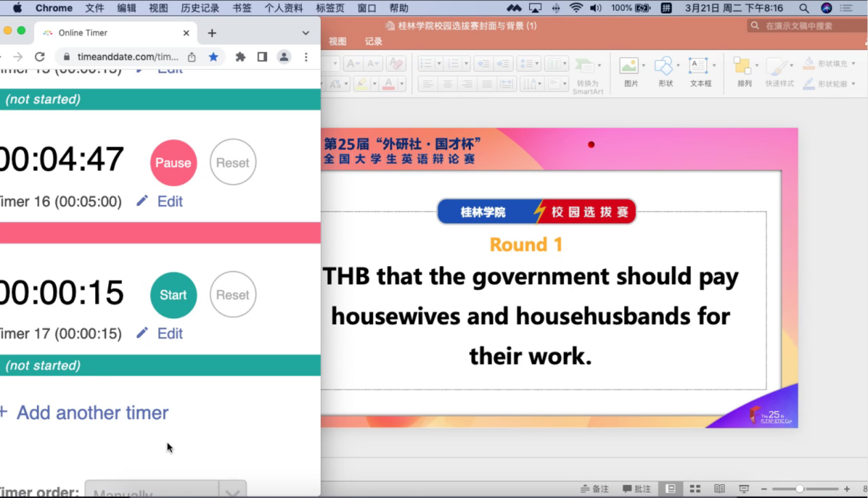Bookmark page with the star icon
The height and width of the screenshot is (498, 868).
[214, 57]
